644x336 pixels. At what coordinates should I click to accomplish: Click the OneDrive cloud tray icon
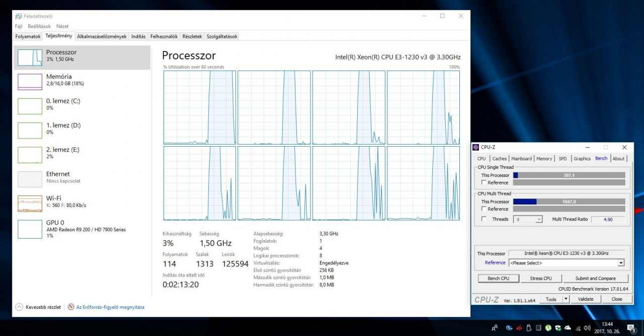point(568,328)
